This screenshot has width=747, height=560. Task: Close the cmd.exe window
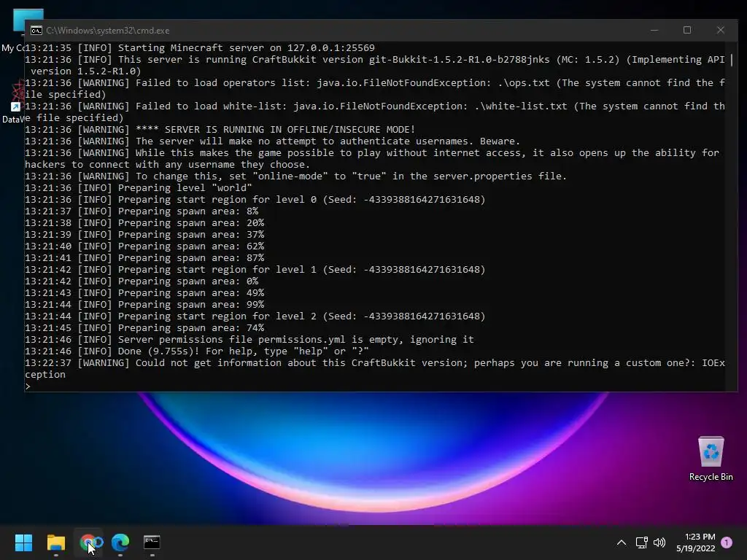pos(720,30)
